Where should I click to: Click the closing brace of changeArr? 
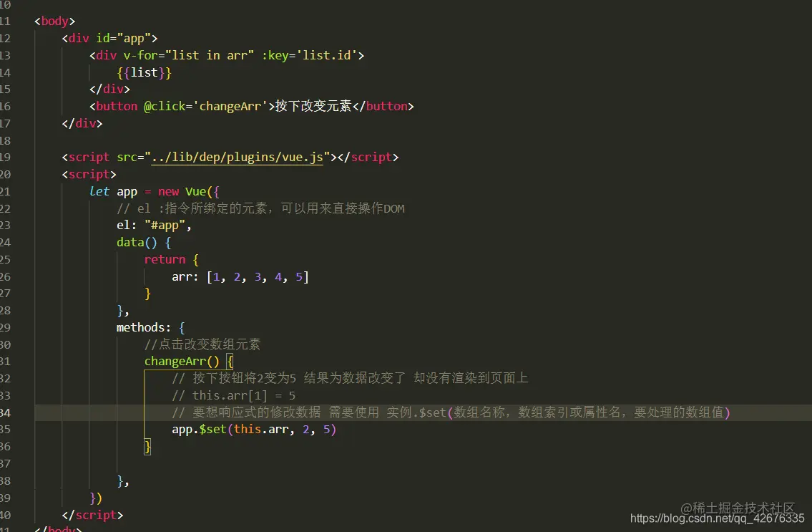(x=147, y=447)
